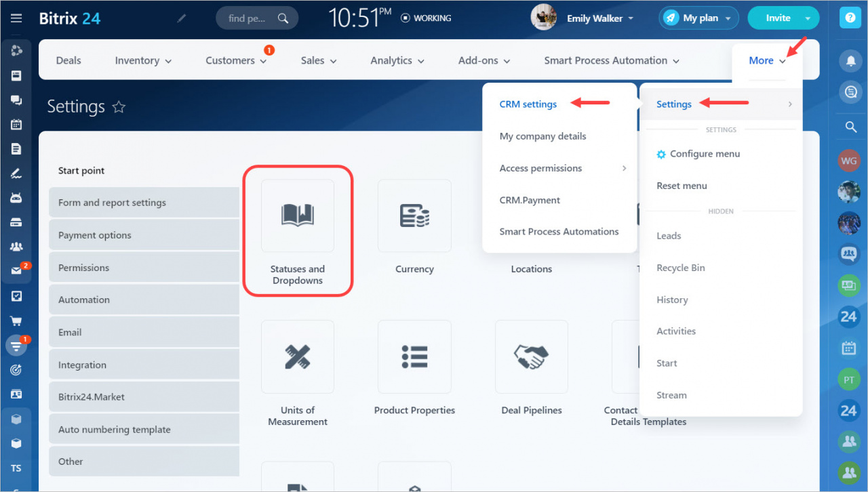Open the CRM funnel icon with badge 1
This screenshot has width=868, height=492.
(x=16, y=346)
